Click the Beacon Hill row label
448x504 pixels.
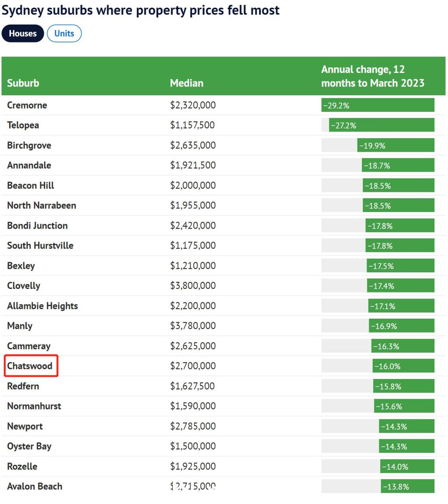(x=31, y=185)
